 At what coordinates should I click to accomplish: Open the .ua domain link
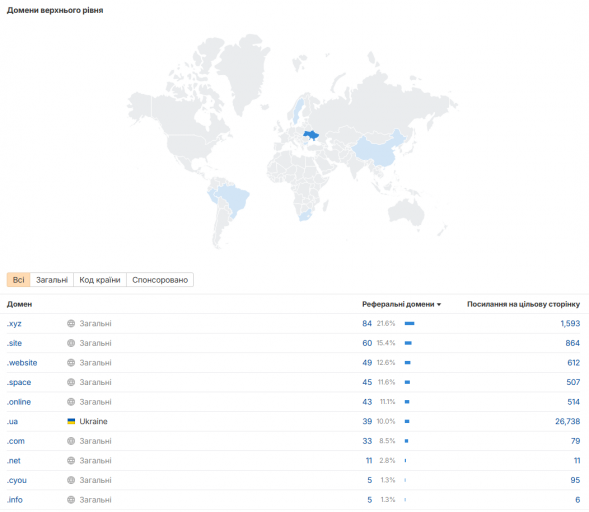pyautogui.click(x=12, y=421)
